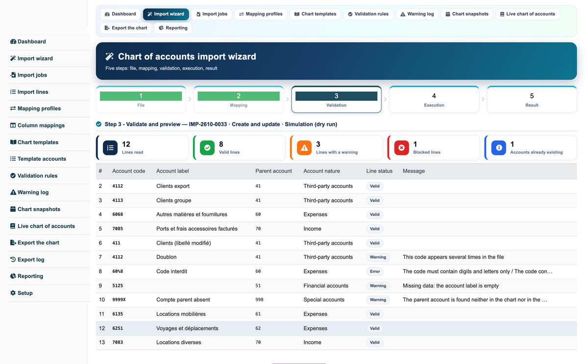Click the check icon beside Step 3 heading
The height and width of the screenshot is (364, 588).
(x=99, y=124)
